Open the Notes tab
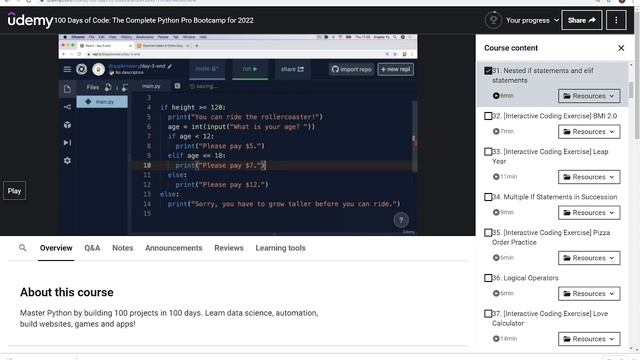The height and width of the screenshot is (360, 640). click(122, 248)
